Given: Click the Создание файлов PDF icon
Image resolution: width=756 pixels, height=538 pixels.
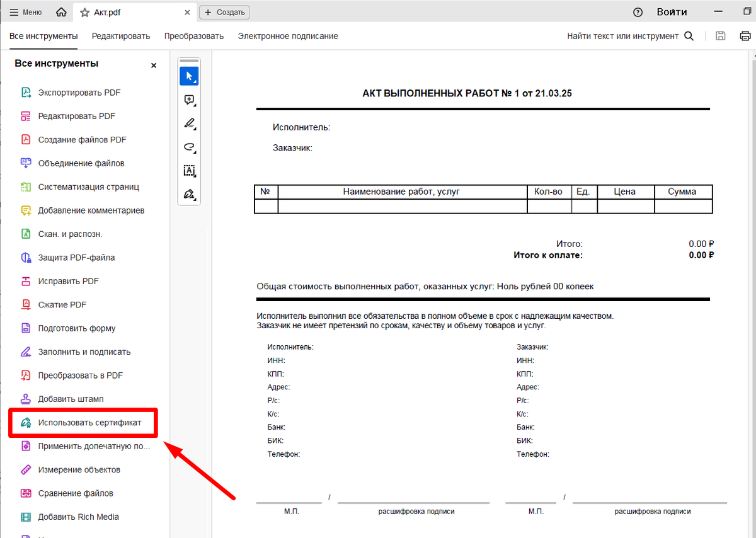Looking at the screenshot, I should [26, 140].
